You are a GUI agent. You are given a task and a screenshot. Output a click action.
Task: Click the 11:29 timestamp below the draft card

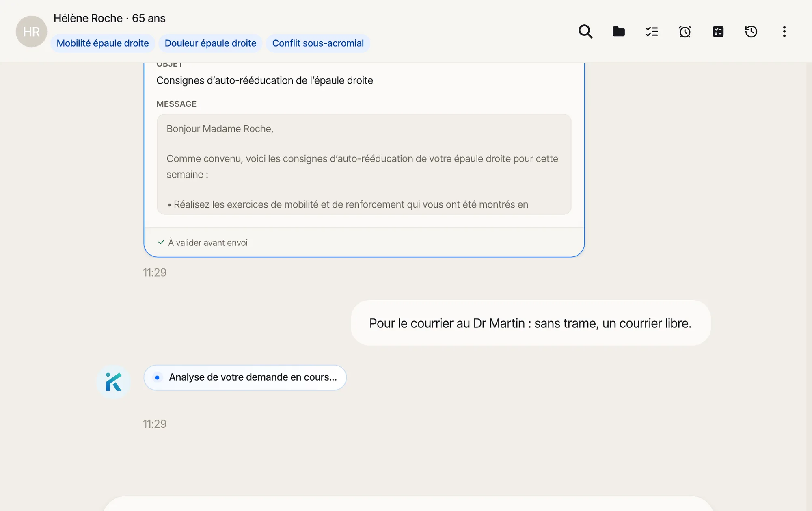click(x=155, y=273)
